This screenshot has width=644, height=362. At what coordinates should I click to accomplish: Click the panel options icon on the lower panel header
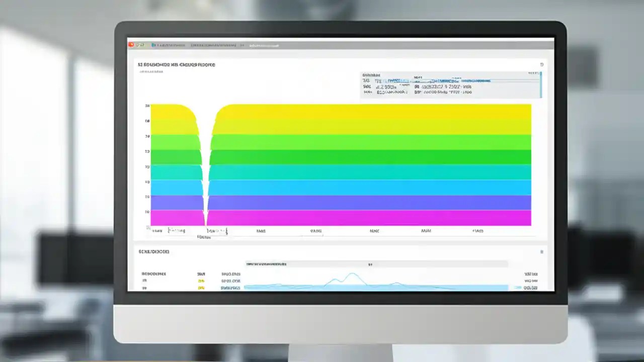[541, 251]
